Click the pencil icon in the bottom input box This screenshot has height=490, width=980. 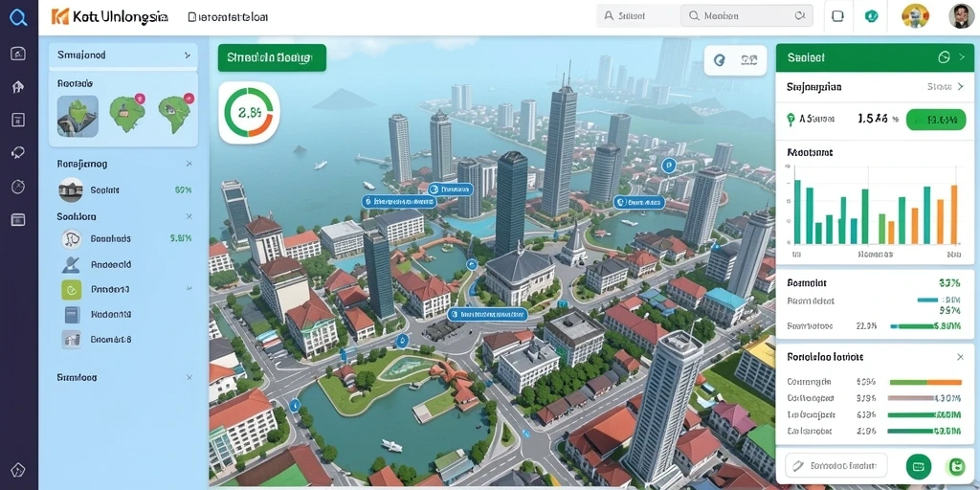[797, 466]
